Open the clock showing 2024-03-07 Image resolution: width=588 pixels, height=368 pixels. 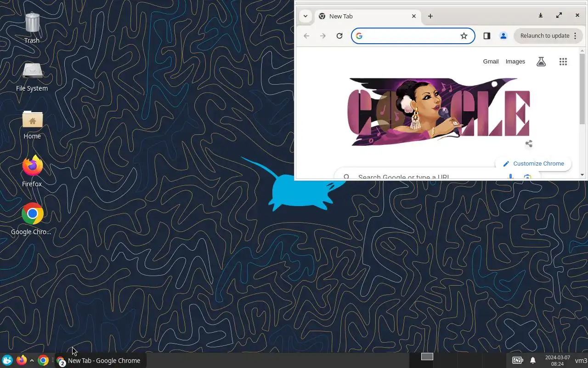click(x=557, y=361)
